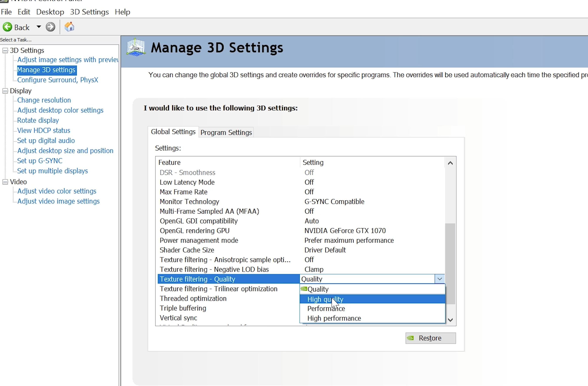588x386 pixels.
Task: Open the Back history dropdown arrow
Action: coord(39,27)
